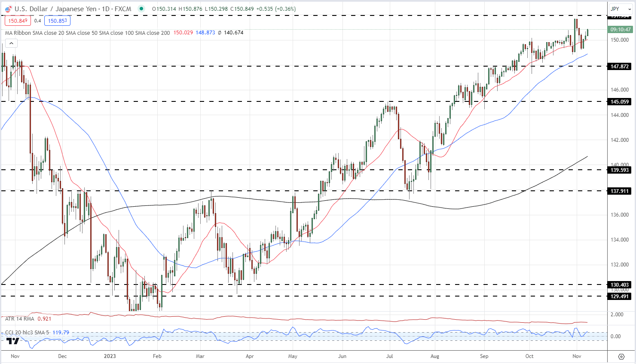Click the SMA 200 value 140.674
636x364 pixels.
pos(234,33)
